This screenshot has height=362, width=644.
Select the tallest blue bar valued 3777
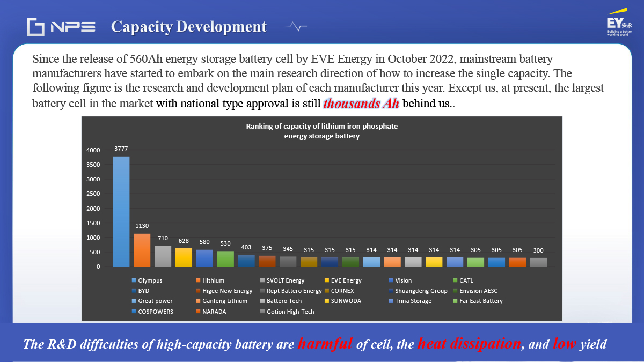(121, 211)
